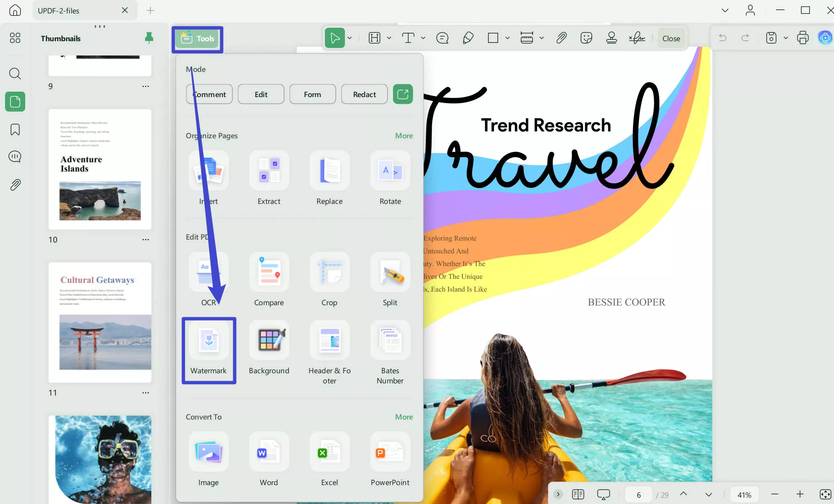Close the UPDF-2-files tab
Screen dimensions: 834x504
(x=125, y=10)
